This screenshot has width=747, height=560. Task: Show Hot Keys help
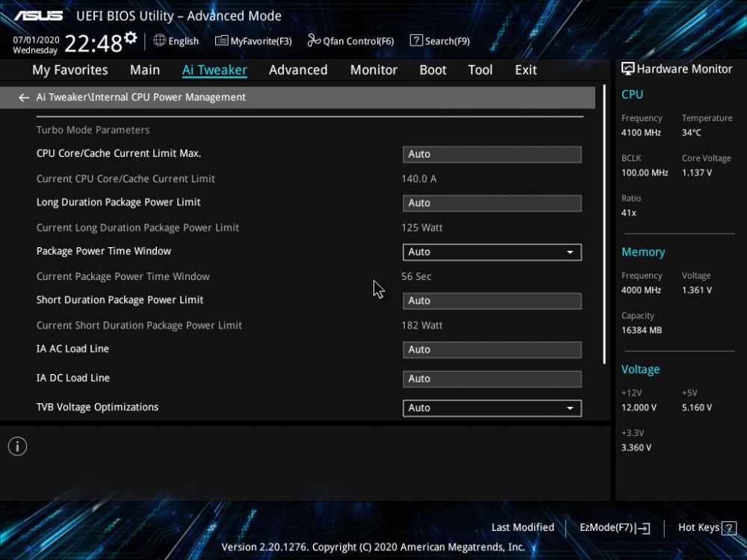pyautogui.click(x=707, y=528)
